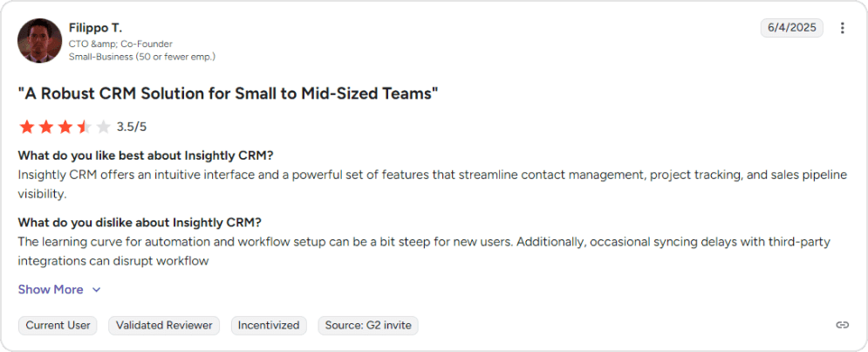This screenshot has width=868, height=352.
Task: Click the 3.5/5 rating score text
Action: [132, 127]
